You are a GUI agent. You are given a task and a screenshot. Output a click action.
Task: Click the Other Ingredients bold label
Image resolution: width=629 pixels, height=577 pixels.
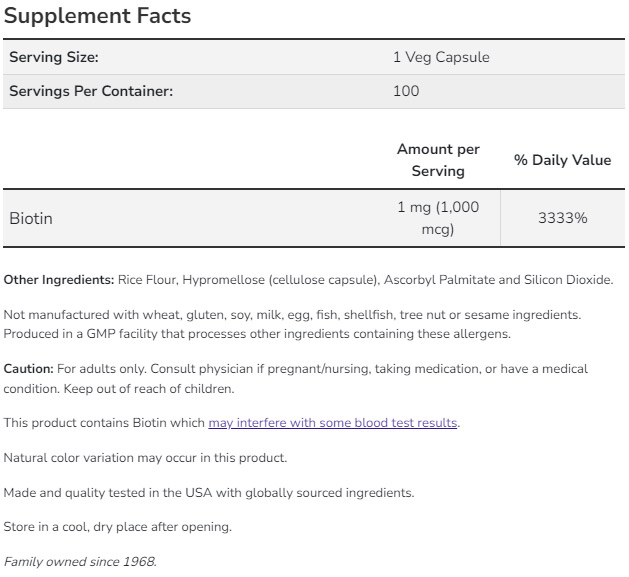pyautogui.click(x=59, y=279)
